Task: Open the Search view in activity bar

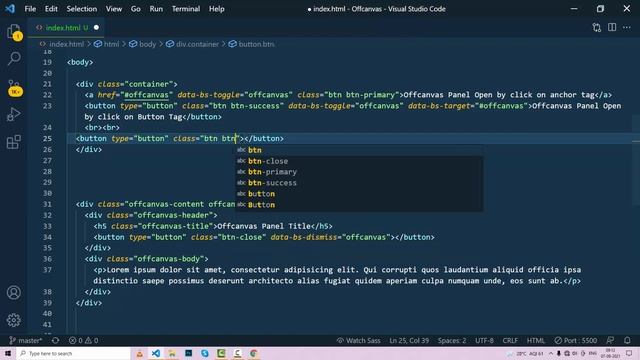Action: [14, 58]
